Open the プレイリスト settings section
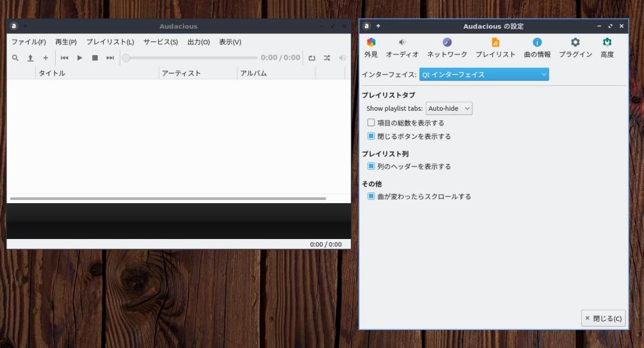Image resolution: width=644 pixels, height=348 pixels. (495, 47)
